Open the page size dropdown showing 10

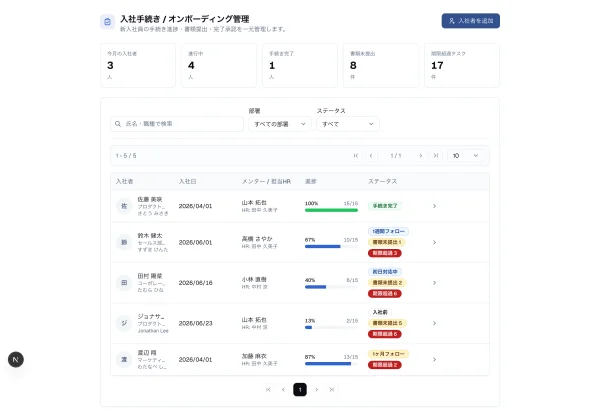coord(465,156)
